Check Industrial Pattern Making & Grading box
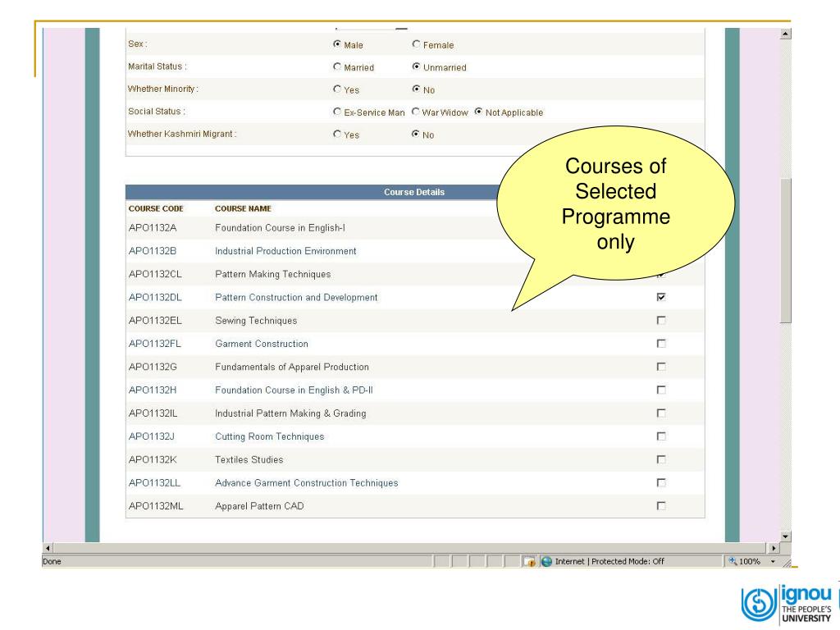The image size is (840, 630). tap(661, 413)
